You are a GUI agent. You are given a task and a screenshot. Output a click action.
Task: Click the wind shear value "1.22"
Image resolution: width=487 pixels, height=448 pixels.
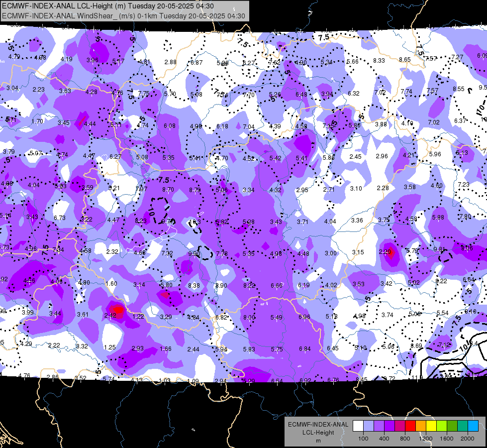pos(138,317)
